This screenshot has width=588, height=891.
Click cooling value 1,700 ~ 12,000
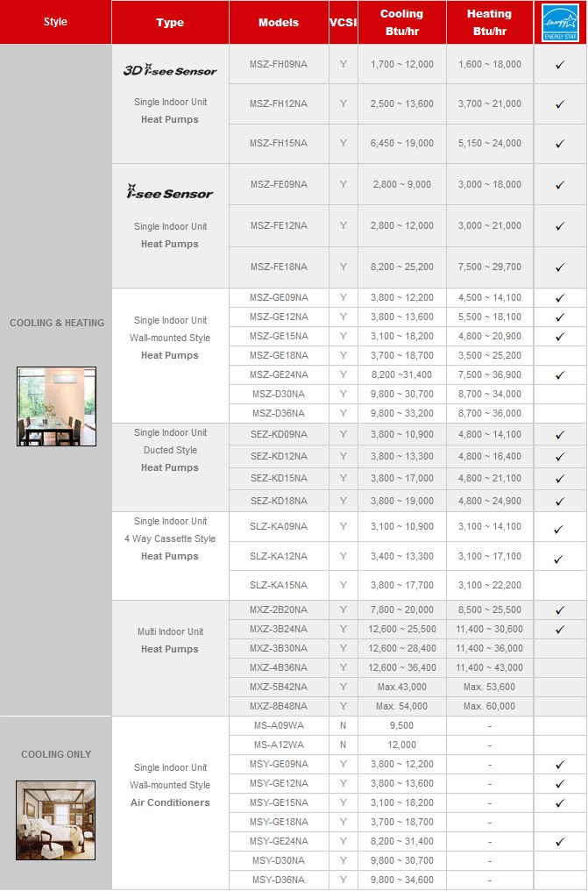pos(402,65)
